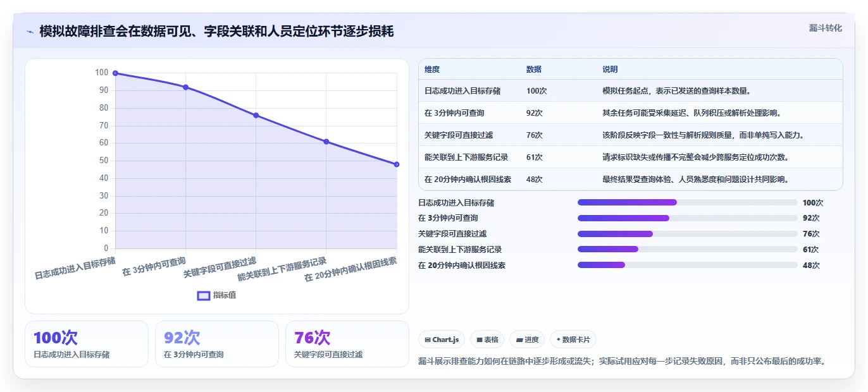Click the card title 模拟故障排查会在数据可见
This screenshot has height=392, width=868.
tap(216, 32)
